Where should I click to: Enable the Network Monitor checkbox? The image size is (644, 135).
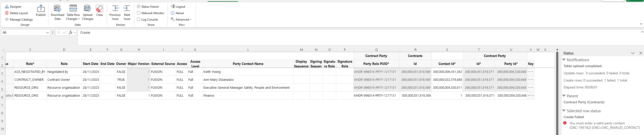pos(138,13)
